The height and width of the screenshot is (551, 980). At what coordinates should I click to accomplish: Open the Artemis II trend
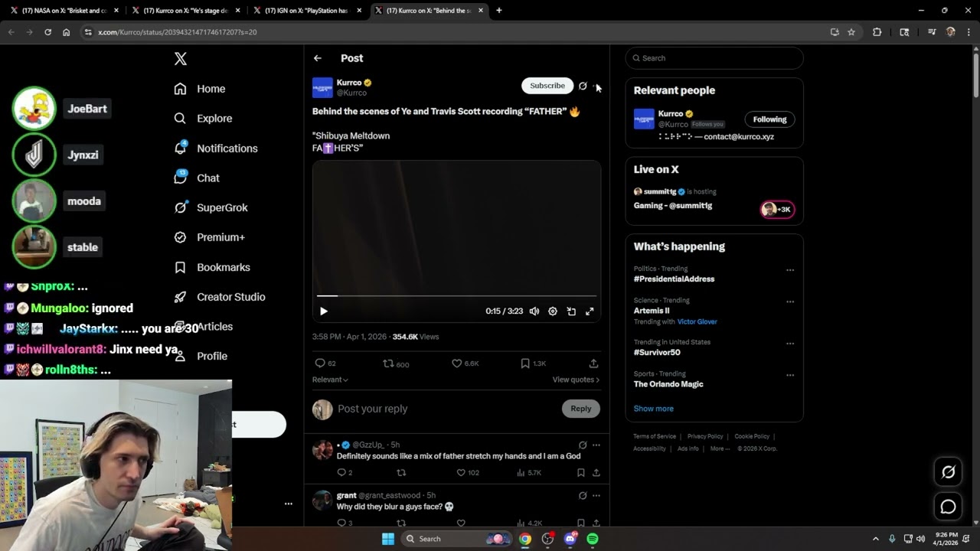click(652, 311)
